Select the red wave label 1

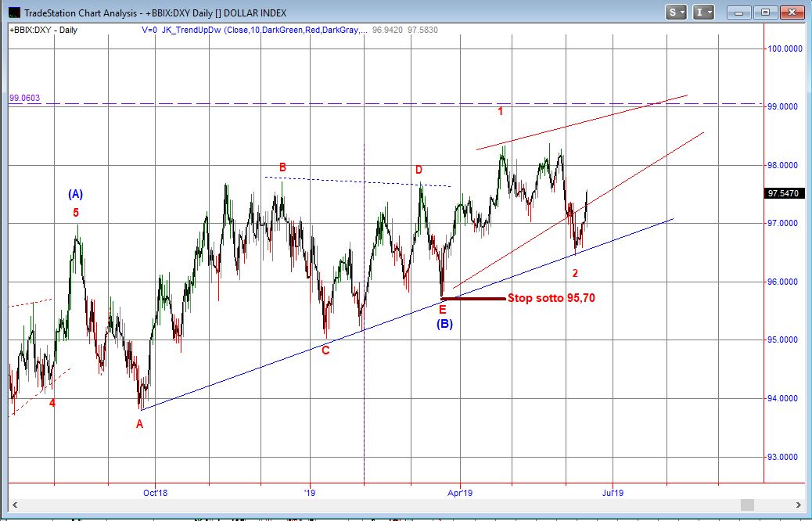point(500,111)
